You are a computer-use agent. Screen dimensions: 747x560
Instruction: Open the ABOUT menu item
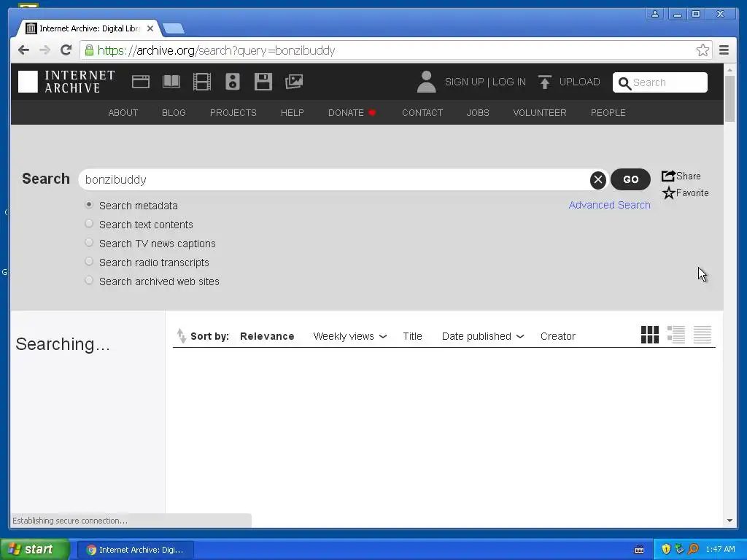123,113
